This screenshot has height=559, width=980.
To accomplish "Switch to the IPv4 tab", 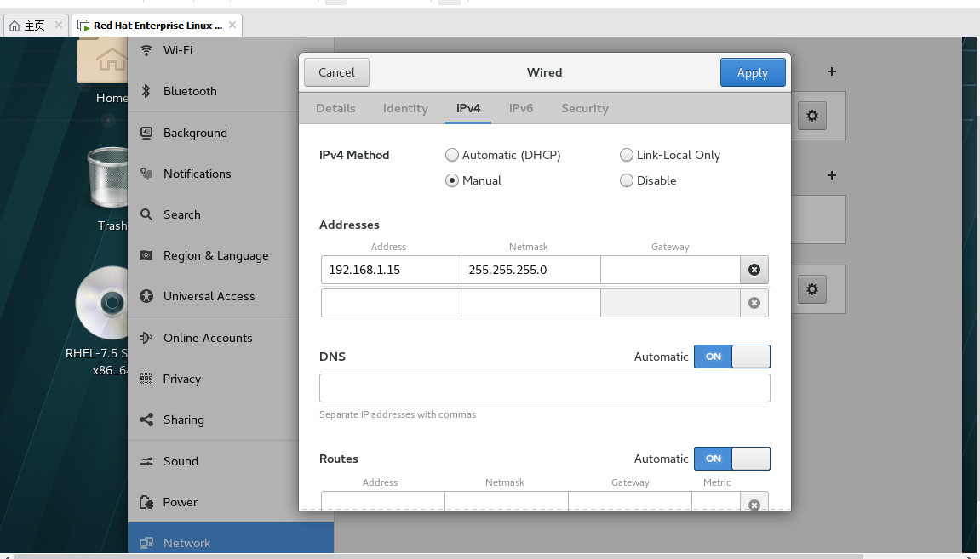I will [468, 108].
